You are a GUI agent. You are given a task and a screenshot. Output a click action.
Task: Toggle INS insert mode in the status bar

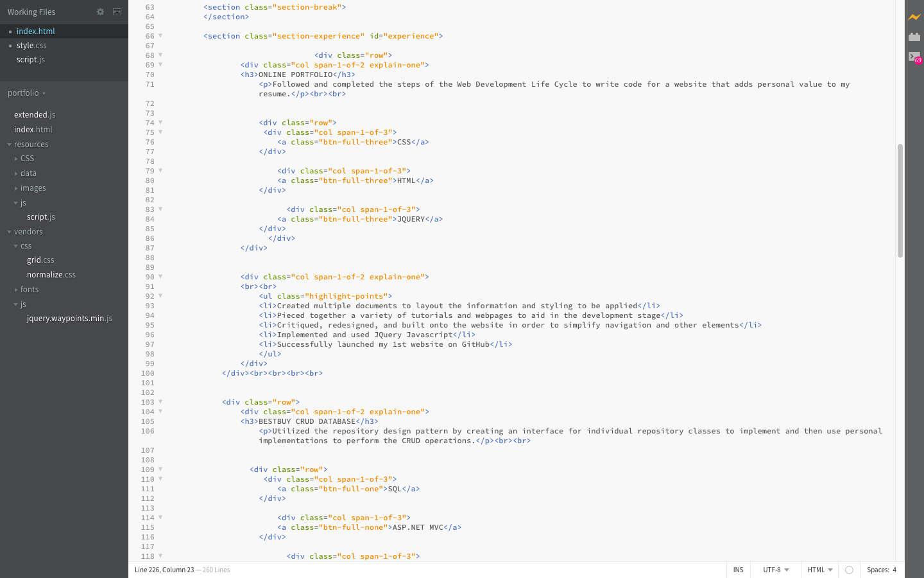point(738,570)
